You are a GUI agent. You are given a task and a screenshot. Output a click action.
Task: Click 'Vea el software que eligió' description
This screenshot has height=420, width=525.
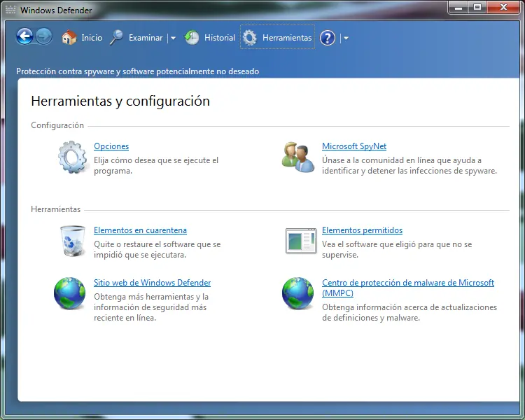pyautogui.click(x=397, y=249)
